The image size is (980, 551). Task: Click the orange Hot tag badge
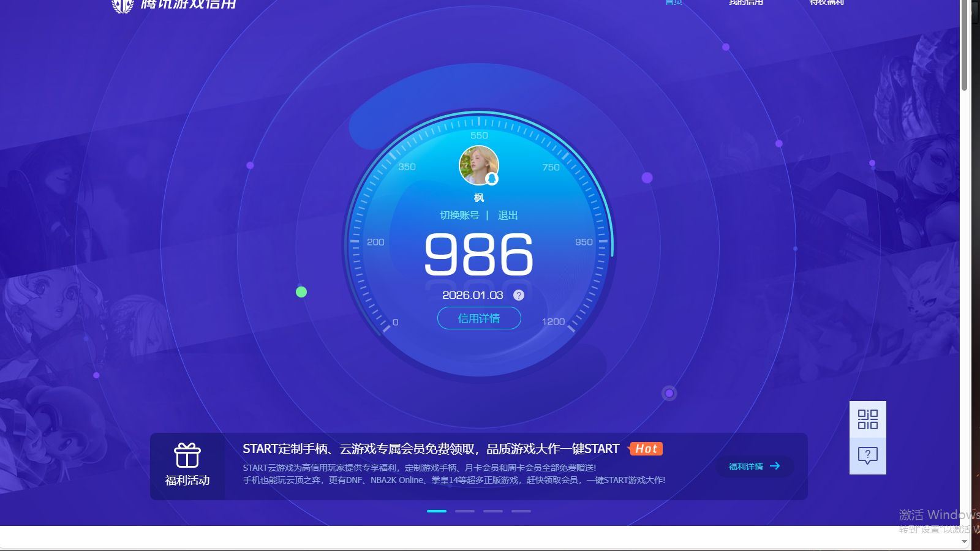[646, 449]
